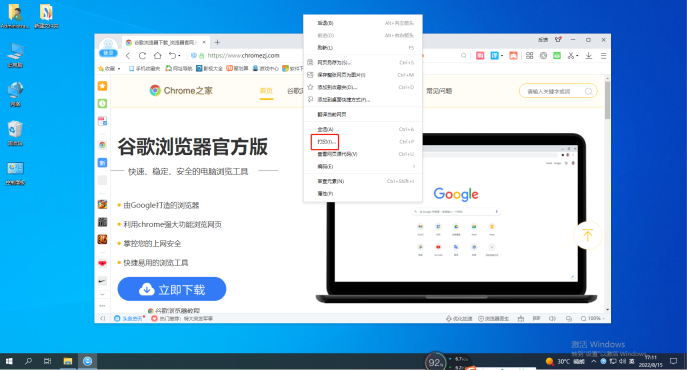Viewport: 687px width, 370px height.
Task: Open the orange game extension icon
Action: click(513, 56)
